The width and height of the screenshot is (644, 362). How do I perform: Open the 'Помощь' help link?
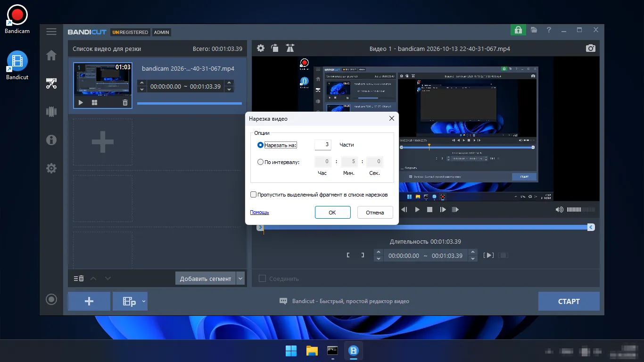259,212
